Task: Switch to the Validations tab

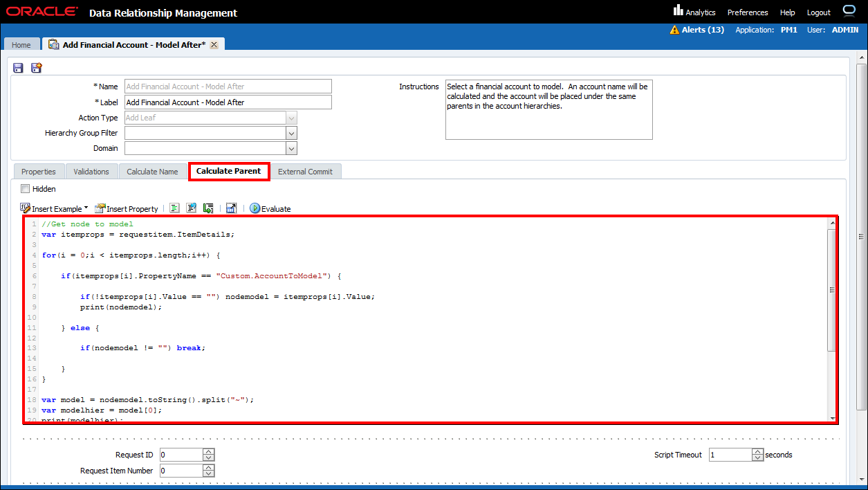Action: tap(91, 172)
